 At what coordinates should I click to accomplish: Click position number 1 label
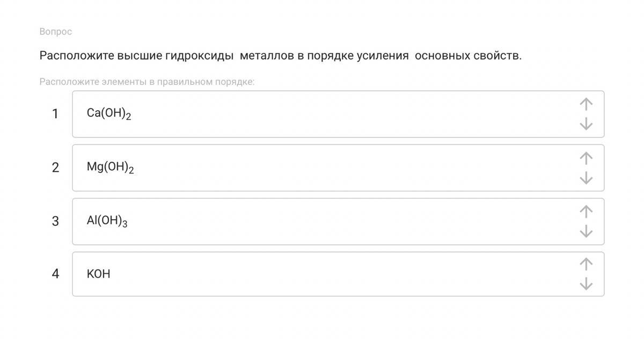(x=55, y=114)
